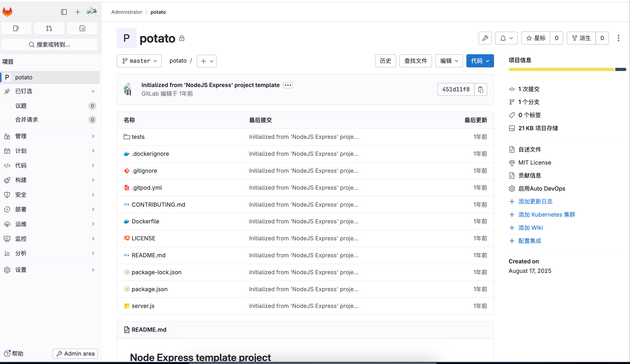Open the Admin area button
630x364 pixels.
click(75, 354)
